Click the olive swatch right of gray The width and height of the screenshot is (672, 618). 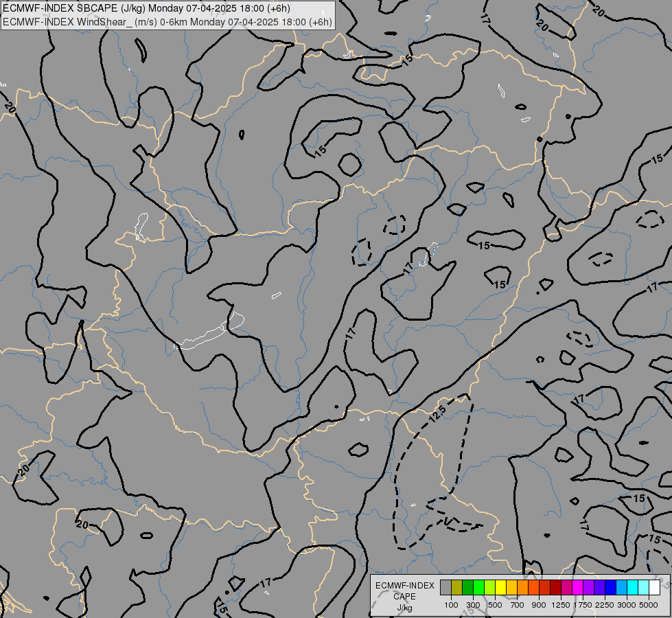pyautogui.click(x=457, y=587)
